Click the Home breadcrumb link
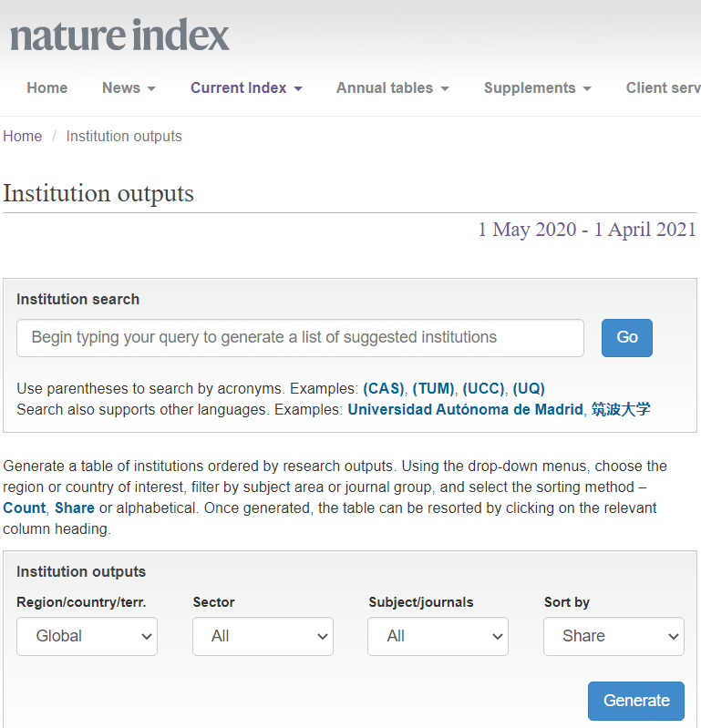 (x=23, y=136)
